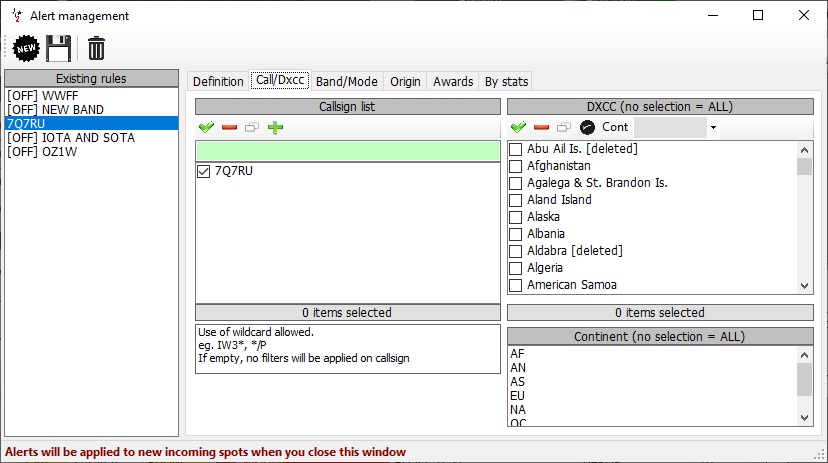Click the Alert management window icon
Screen dimensions: 828x463
[17, 15]
